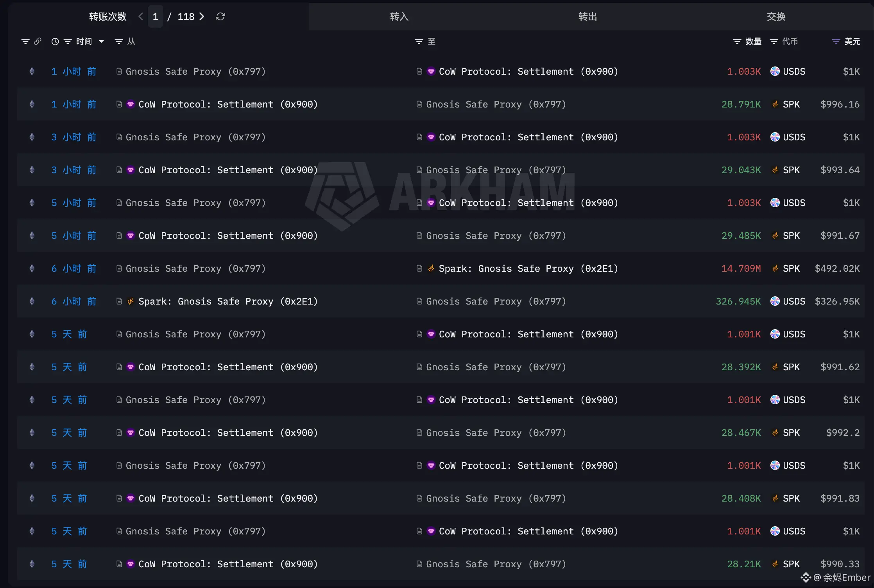874x588 pixels.
Task: Click the USD value $991.67
Action: 840,236
